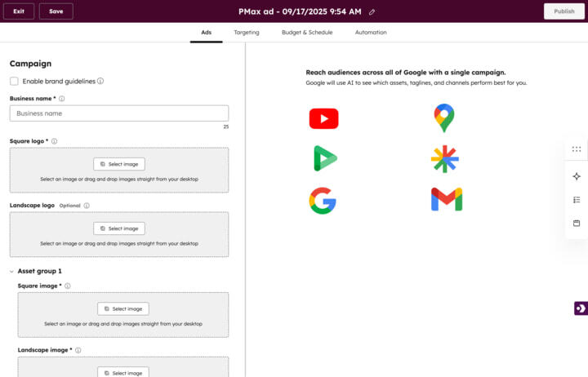Click the Landscape logo drop zone hint text
This screenshot has width=588, height=377.
119,244
